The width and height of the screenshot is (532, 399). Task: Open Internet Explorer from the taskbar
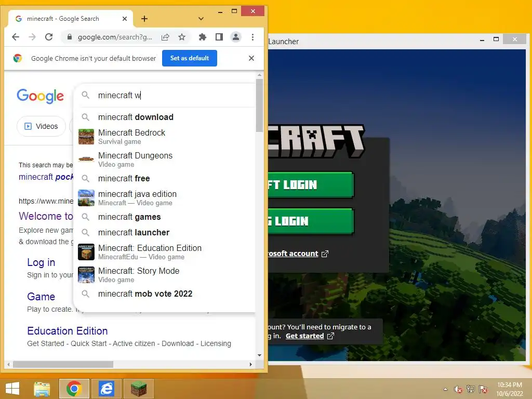tap(107, 389)
